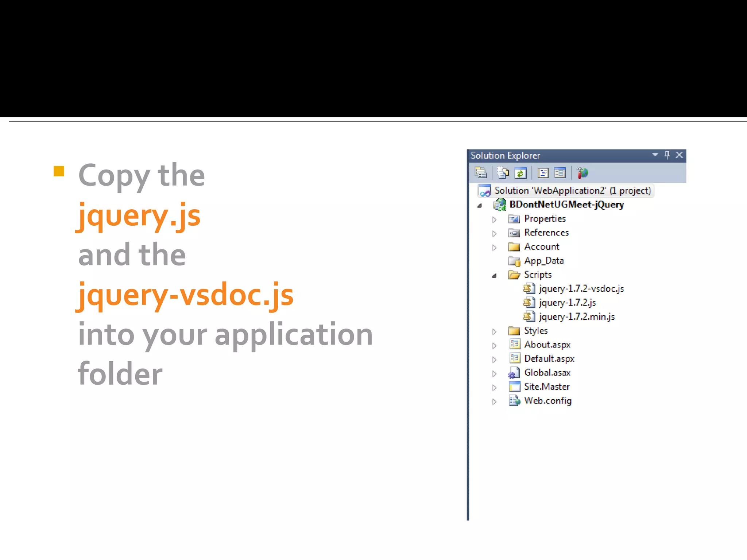Click the View Code toolbar icon
The width and height of the screenshot is (747, 560).
543,173
